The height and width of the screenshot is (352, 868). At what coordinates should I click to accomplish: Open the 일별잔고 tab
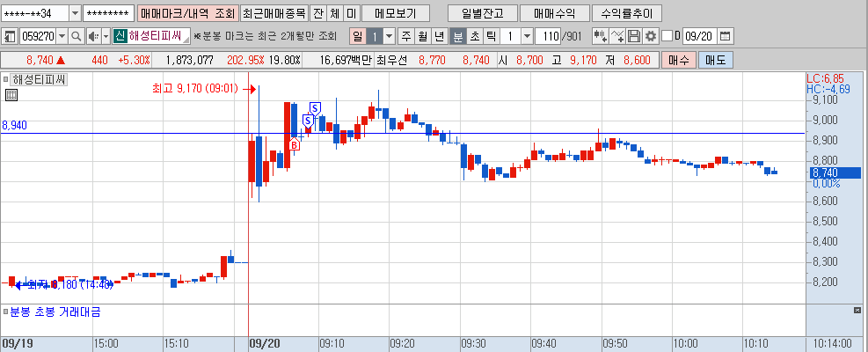pyautogui.click(x=483, y=13)
